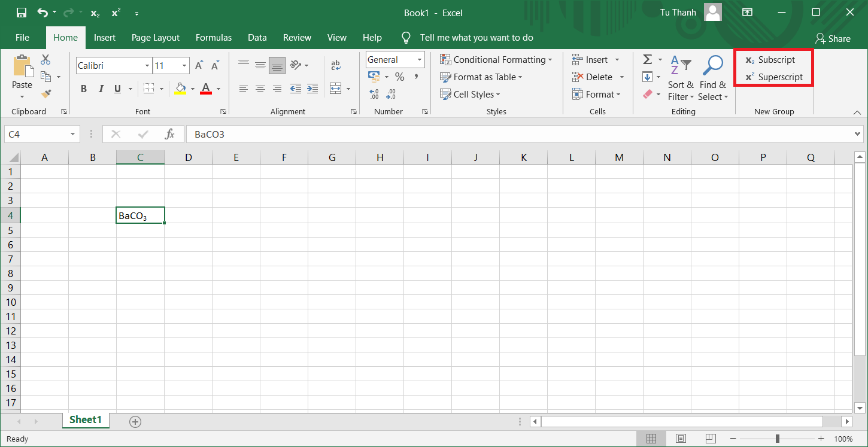Open the General number format dropdown
Viewport: 868px width, 447px height.
point(420,60)
